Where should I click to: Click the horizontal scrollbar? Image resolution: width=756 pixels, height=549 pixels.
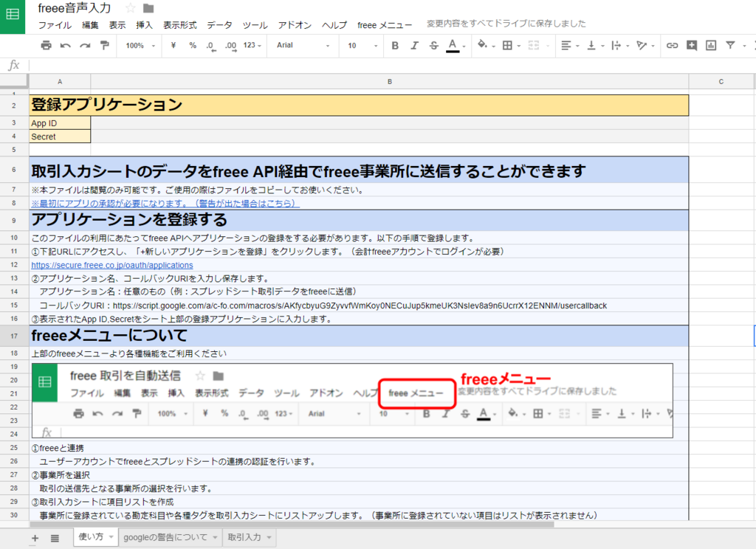[292, 525]
